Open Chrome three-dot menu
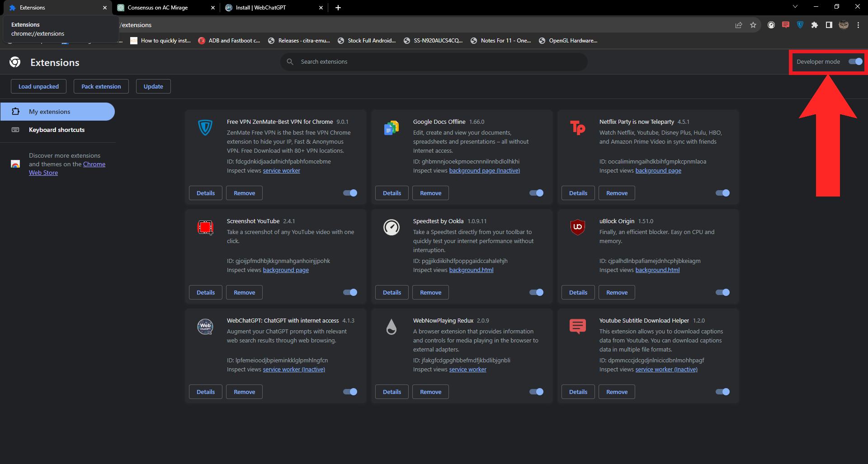Image resolution: width=868 pixels, height=464 pixels. pos(858,25)
